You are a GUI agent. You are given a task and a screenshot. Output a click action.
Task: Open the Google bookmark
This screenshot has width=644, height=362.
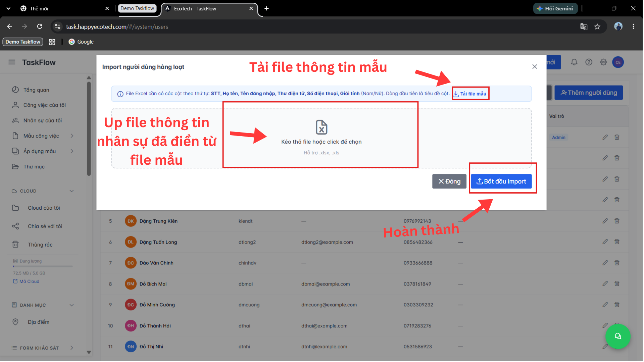point(81,42)
